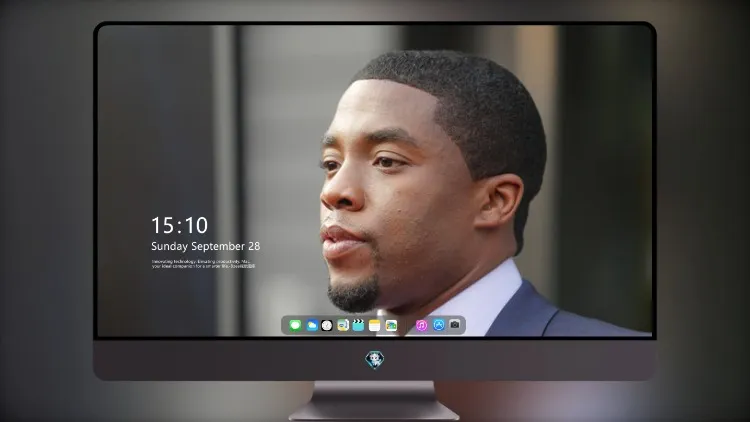
Task: Open the green Messages app in dock
Action: tap(295, 325)
